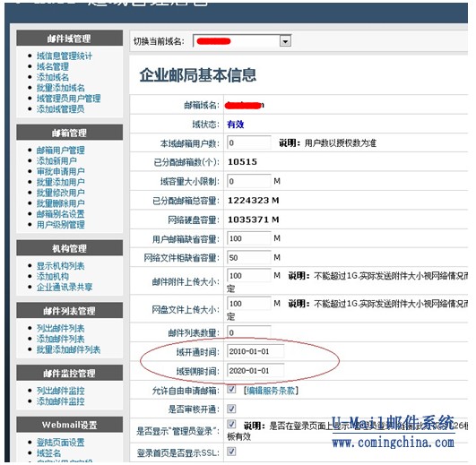
Task: Open 域信息管理统计 link
Action: pos(65,56)
